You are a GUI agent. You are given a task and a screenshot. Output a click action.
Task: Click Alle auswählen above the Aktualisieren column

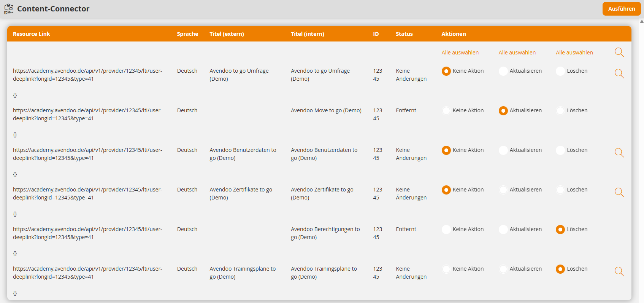[x=517, y=52]
